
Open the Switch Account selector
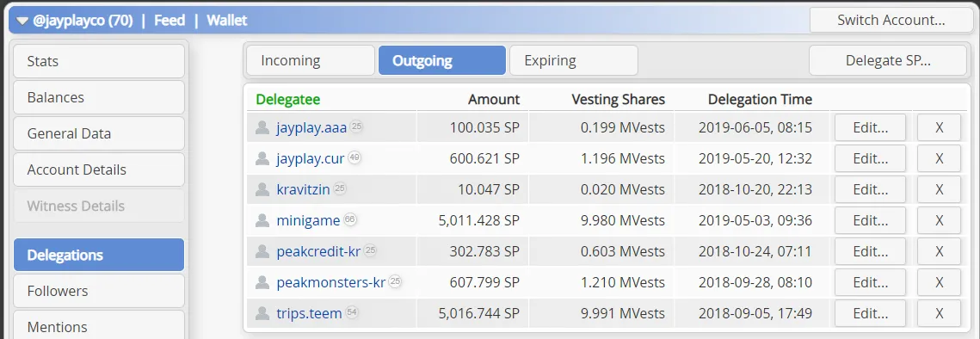[891, 20]
